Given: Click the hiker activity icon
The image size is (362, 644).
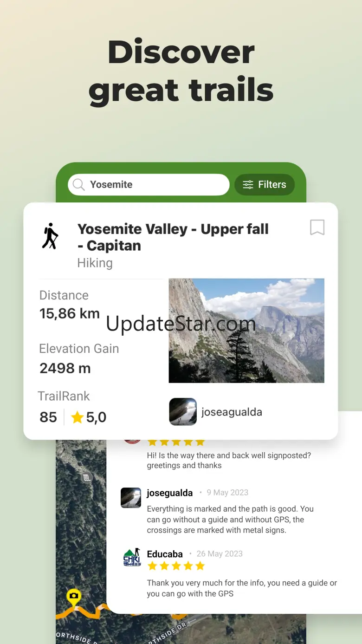Looking at the screenshot, I should 50,236.
